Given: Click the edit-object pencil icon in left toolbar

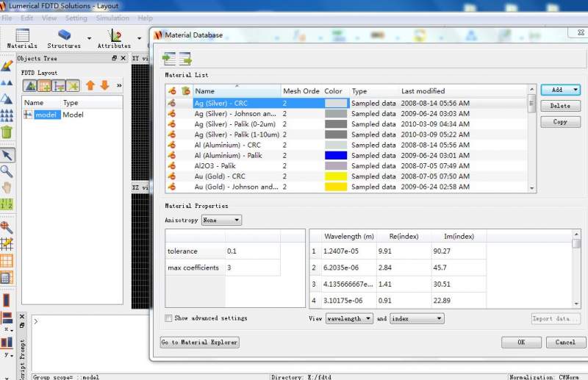Looking at the screenshot, I should coord(7,66).
